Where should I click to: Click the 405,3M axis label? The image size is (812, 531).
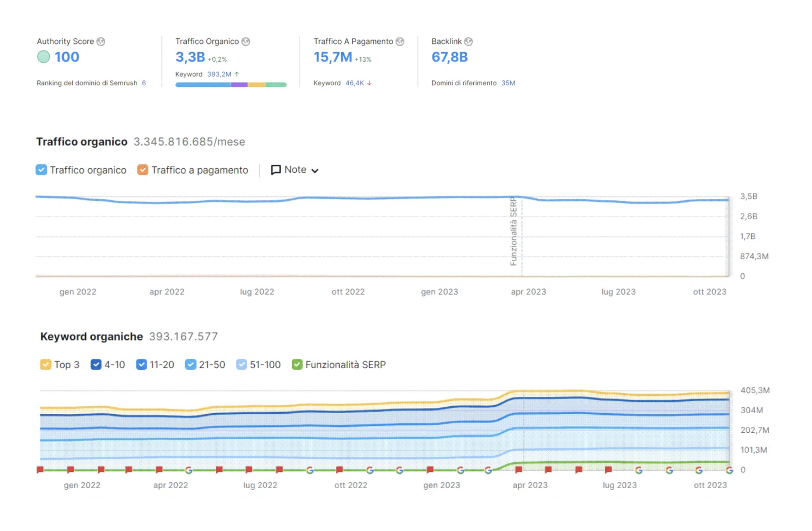click(755, 390)
